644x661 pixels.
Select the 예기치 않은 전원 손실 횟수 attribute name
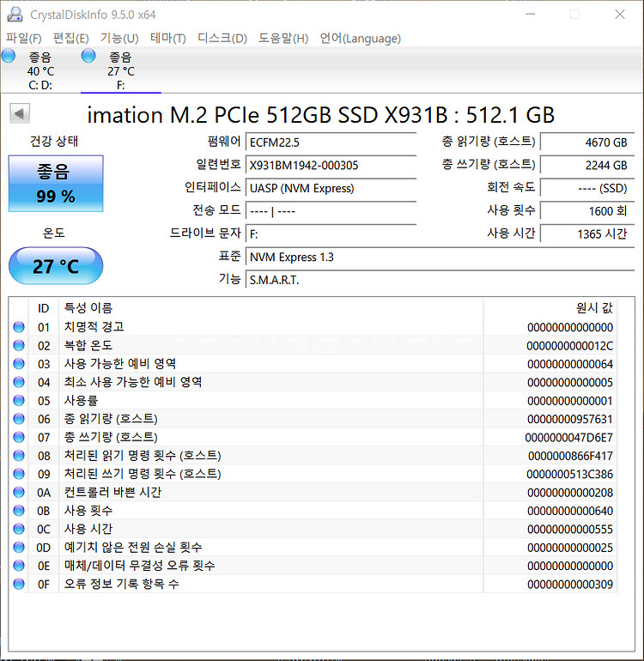tap(133, 547)
